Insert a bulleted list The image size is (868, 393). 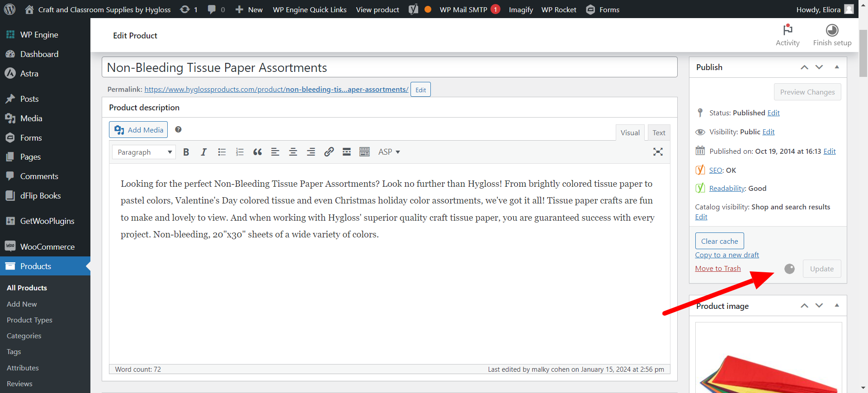coord(222,152)
